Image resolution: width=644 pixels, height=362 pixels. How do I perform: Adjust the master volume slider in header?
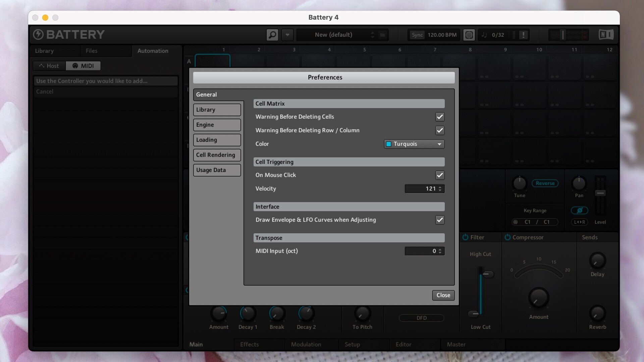[563, 35]
